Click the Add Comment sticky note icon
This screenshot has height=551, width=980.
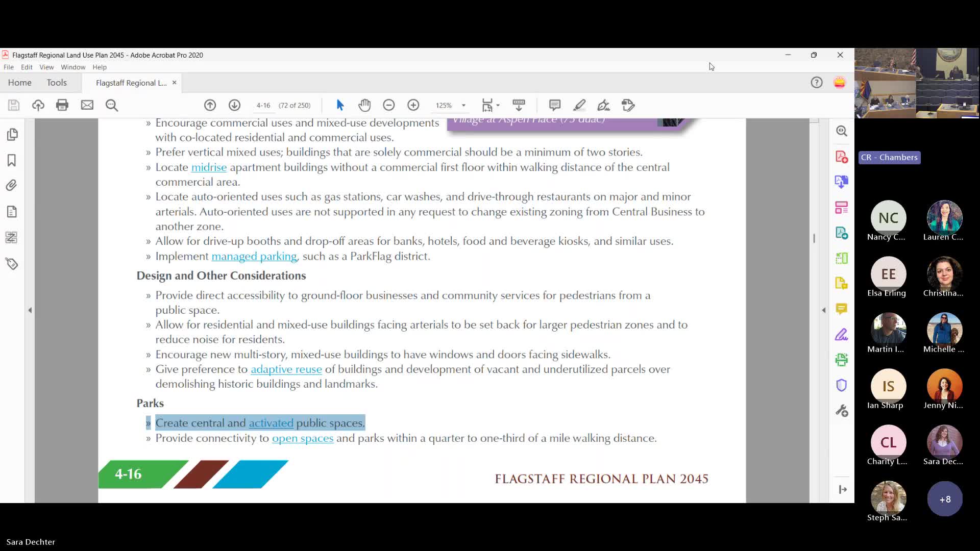pyautogui.click(x=555, y=105)
